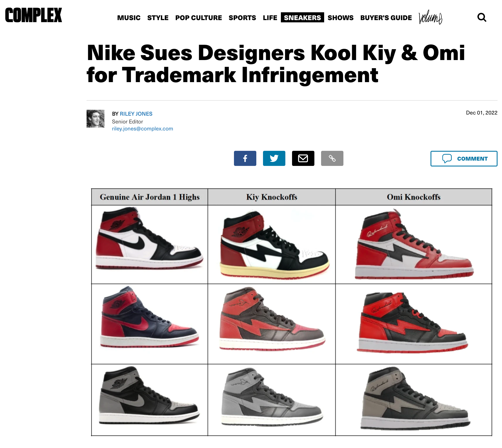This screenshot has height=448, width=502.
Task: Copy article link chain icon
Action: [x=332, y=158]
